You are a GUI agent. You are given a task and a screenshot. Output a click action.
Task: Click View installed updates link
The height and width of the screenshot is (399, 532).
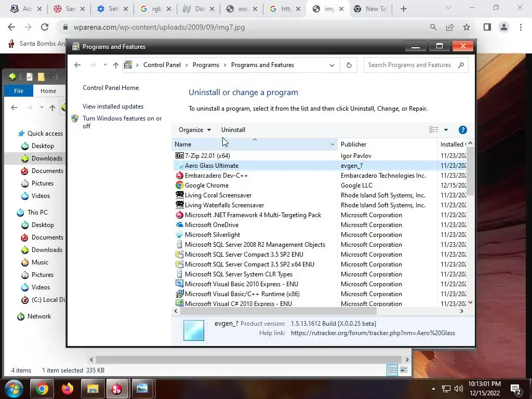[x=113, y=107]
